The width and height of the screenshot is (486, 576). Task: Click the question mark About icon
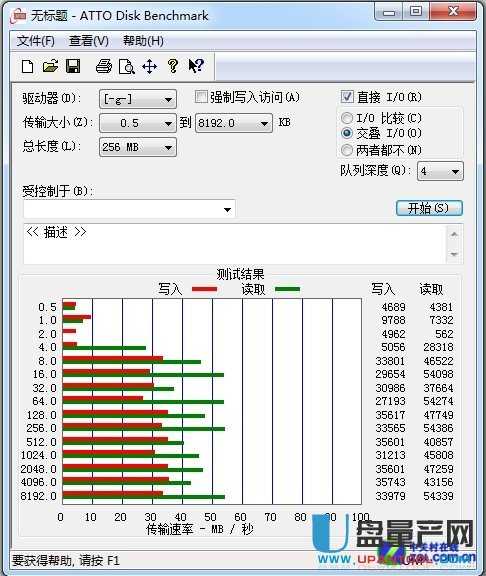pyautogui.click(x=173, y=66)
